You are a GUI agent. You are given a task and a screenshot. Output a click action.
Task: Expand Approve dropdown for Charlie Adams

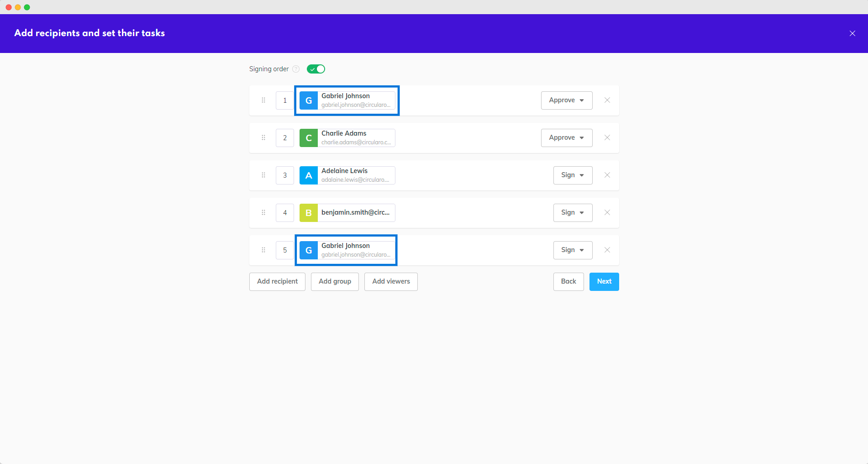(566, 138)
